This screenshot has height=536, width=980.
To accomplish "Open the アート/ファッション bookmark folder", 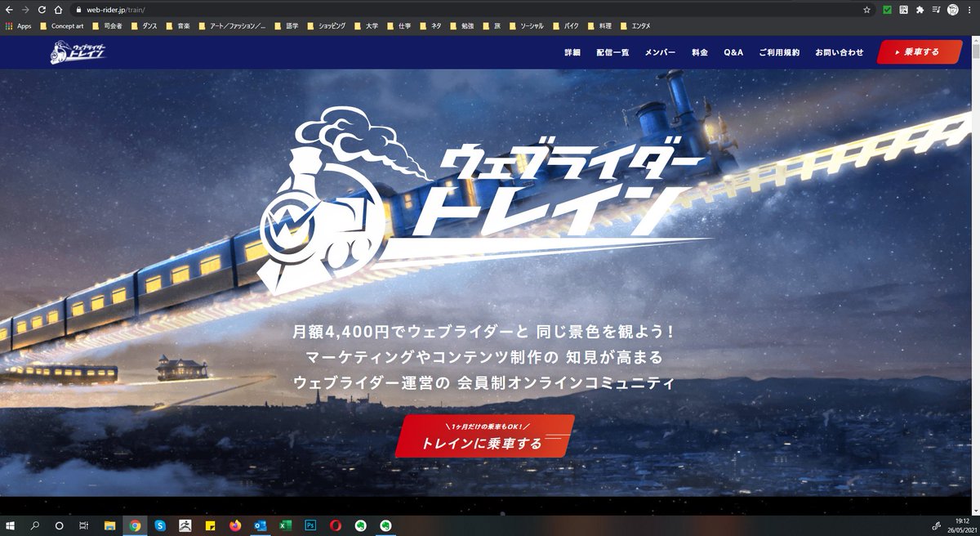I will click(232, 26).
